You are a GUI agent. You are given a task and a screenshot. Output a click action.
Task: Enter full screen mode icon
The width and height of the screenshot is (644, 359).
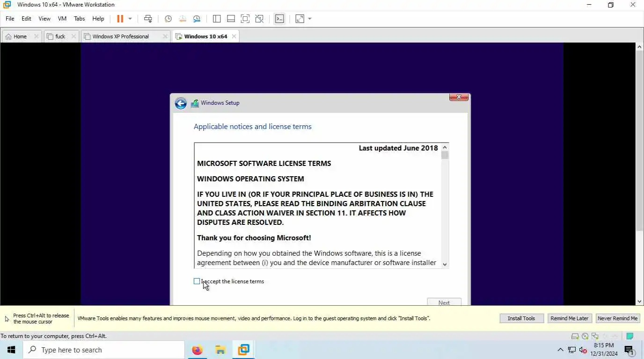pos(245,19)
